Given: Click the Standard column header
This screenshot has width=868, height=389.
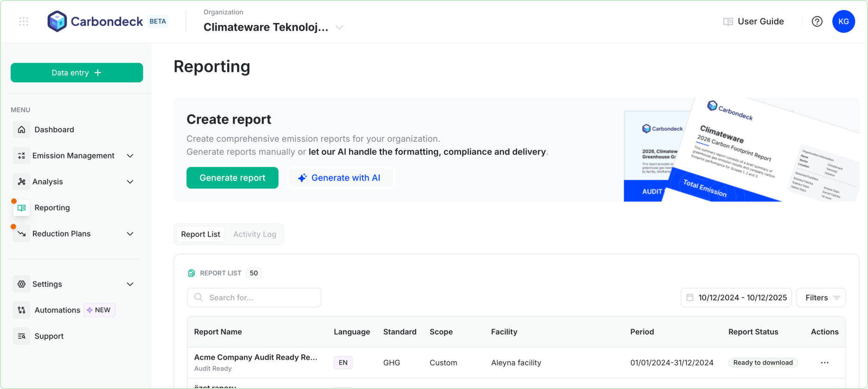Looking at the screenshot, I should (x=400, y=332).
